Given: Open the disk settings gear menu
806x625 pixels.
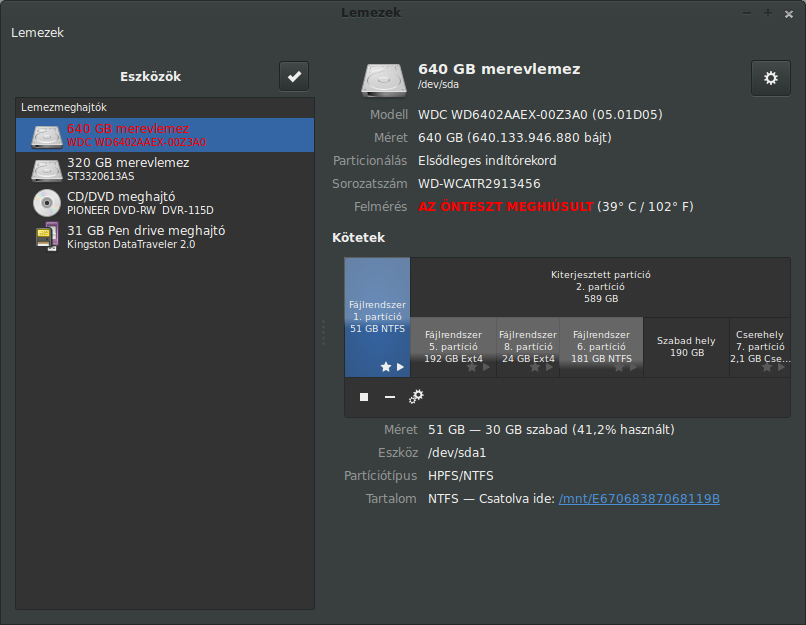Looking at the screenshot, I should (771, 78).
